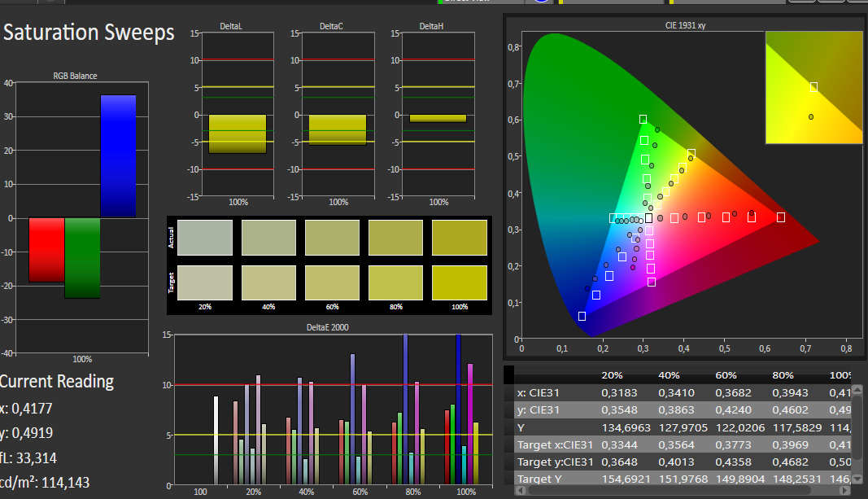Click the red bar in RGB Balance
Screen dimensions: 868x499
(46, 250)
